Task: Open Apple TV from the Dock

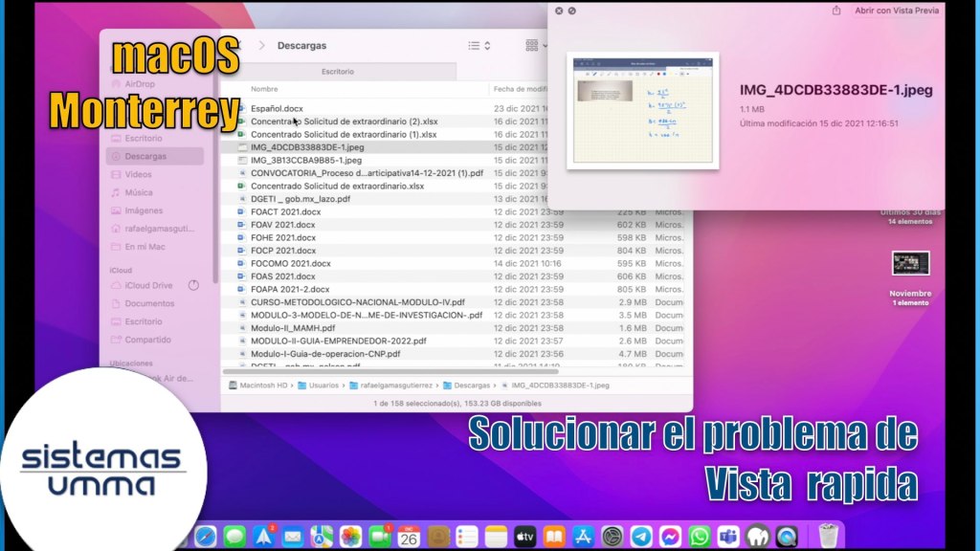Action: (524, 536)
